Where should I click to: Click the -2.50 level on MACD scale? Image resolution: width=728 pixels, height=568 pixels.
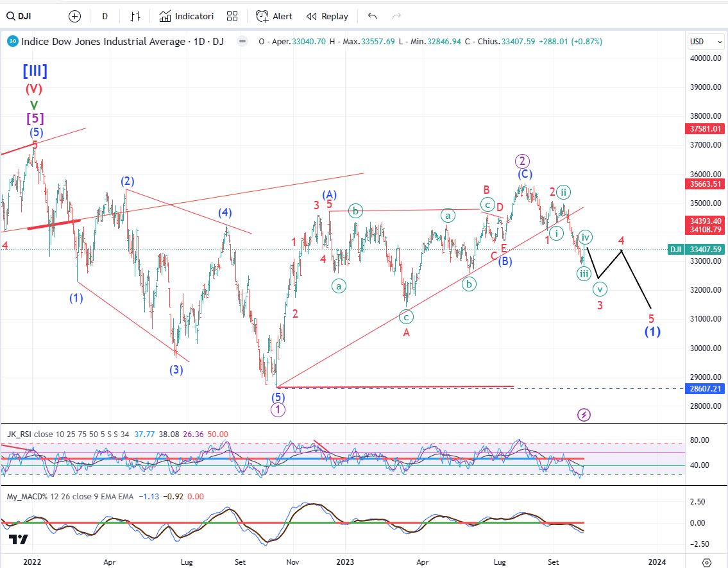698,544
